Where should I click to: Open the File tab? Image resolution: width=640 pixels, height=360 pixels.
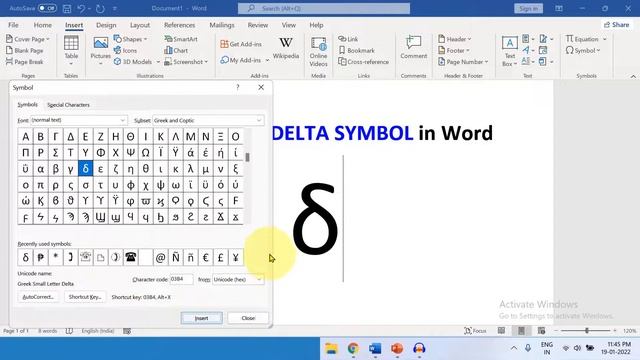(13, 25)
